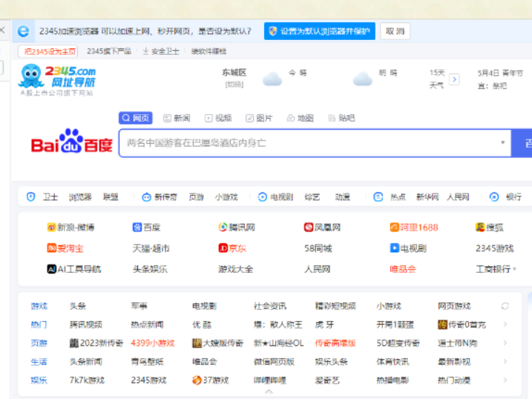Open 头条娱乐 link

coord(150,269)
